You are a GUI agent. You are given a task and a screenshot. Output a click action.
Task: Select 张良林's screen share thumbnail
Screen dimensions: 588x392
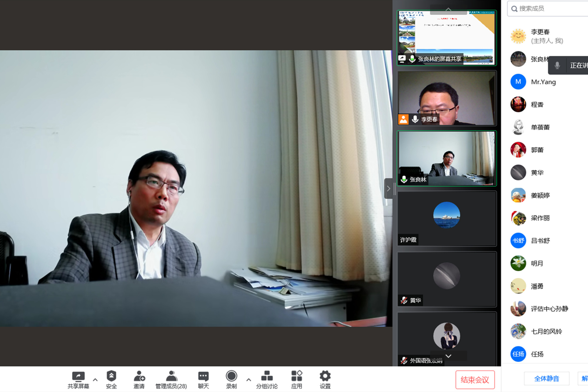(x=447, y=38)
